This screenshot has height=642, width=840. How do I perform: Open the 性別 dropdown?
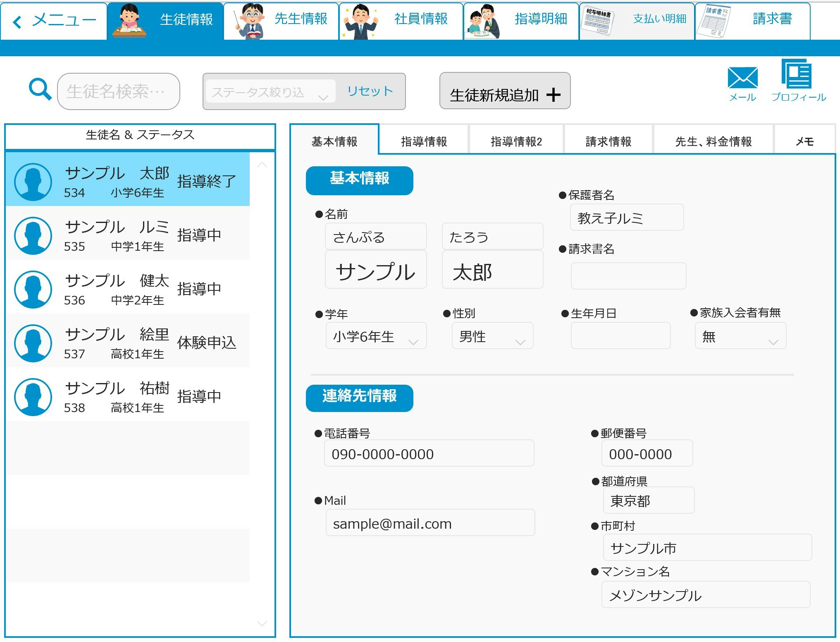click(x=492, y=336)
